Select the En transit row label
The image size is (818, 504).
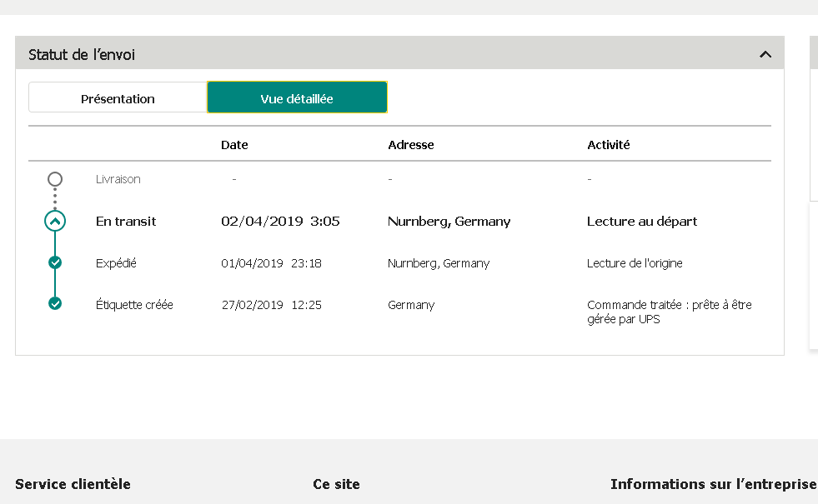(126, 222)
